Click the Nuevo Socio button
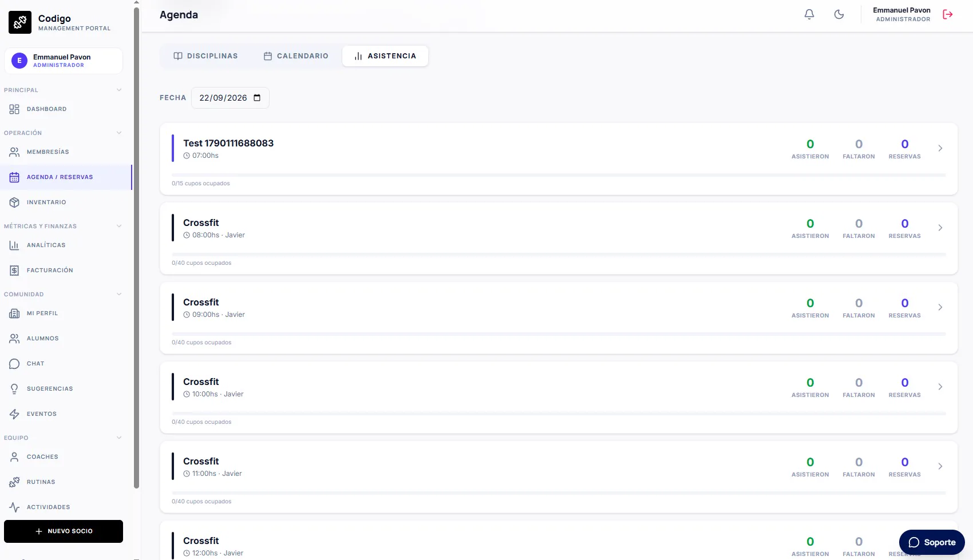Image resolution: width=973 pixels, height=560 pixels. click(x=64, y=531)
